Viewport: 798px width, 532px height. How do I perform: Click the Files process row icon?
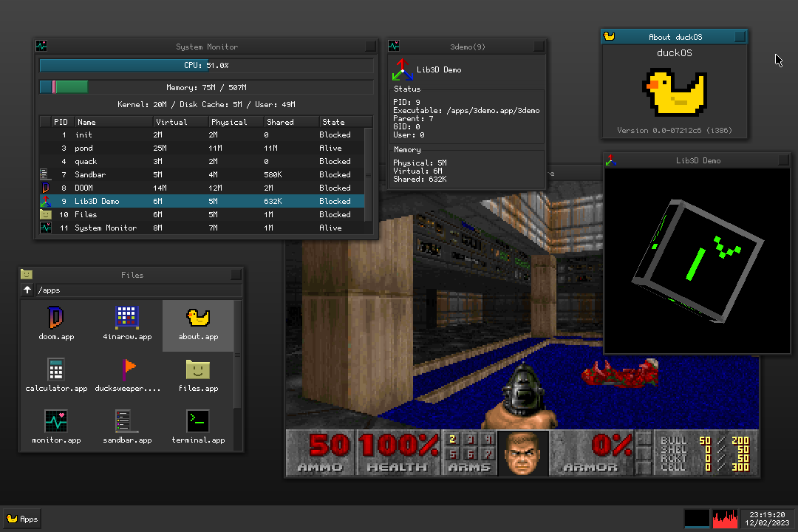point(46,214)
